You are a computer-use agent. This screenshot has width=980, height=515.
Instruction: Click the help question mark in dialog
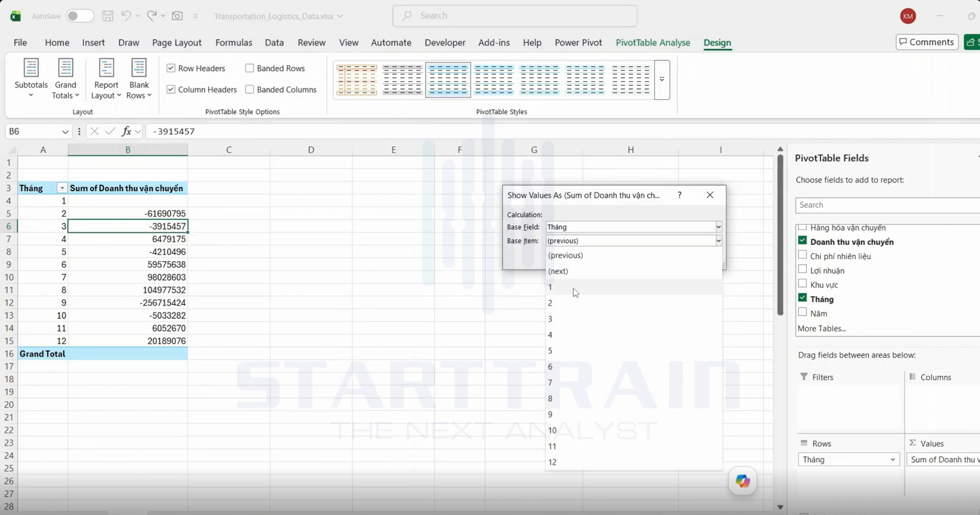coord(679,195)
